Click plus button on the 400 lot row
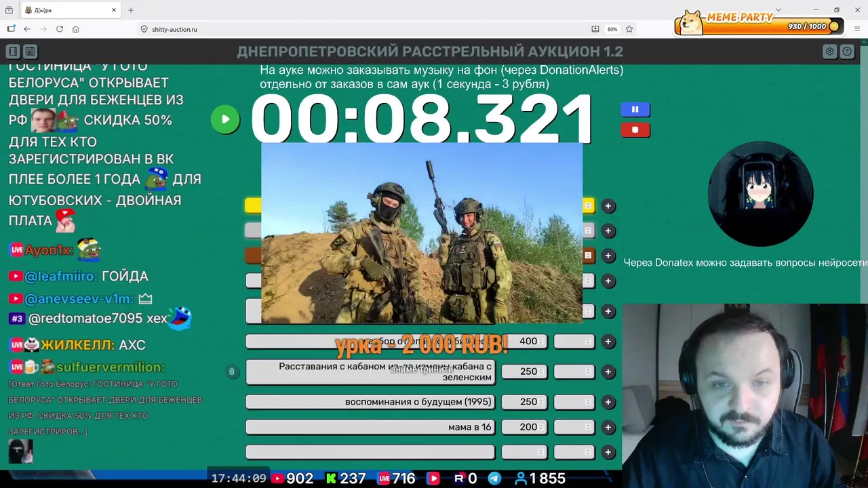This screenshot has height=488, width=868. 608,342
